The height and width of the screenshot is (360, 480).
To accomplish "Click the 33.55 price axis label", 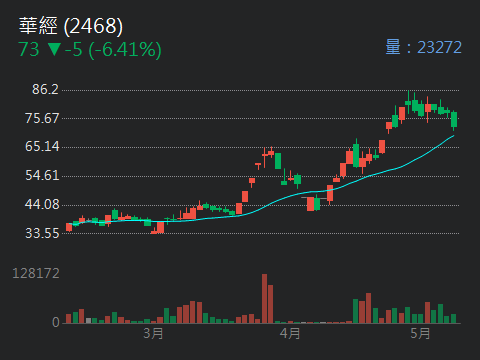I will pyautogui.click(x=42, y=233).
